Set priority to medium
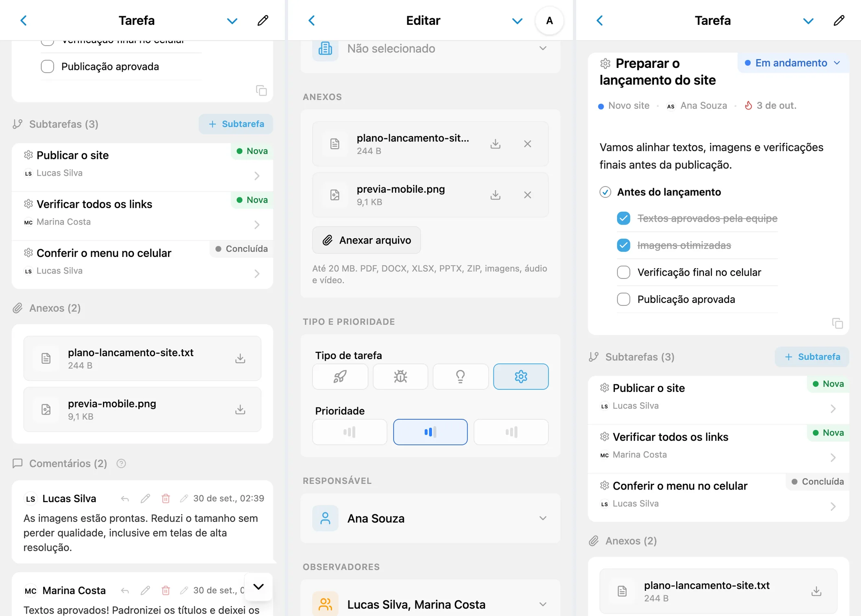The image size is (861, 616). point(430,432)
